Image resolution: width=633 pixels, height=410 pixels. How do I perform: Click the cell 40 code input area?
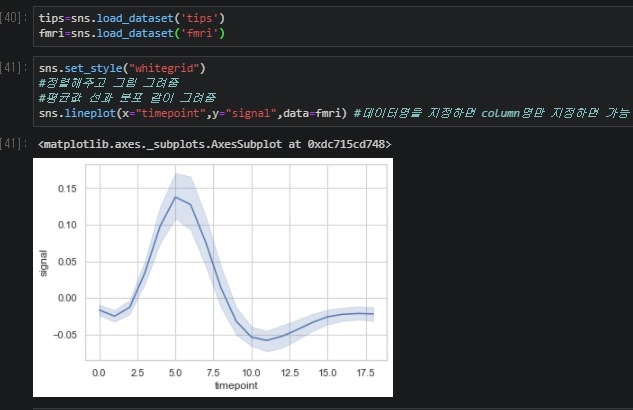coord(333,26)
